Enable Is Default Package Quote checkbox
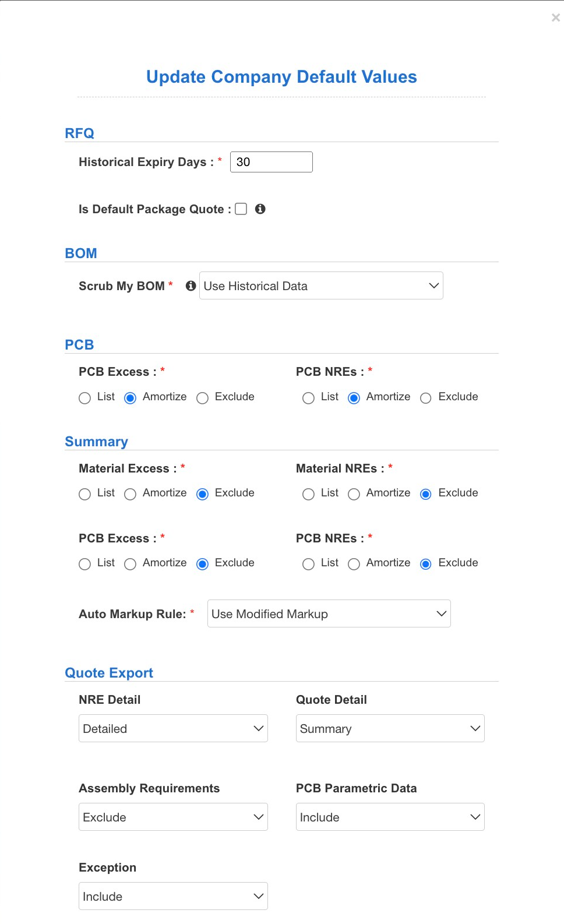564x924 pixels. pos(241,209)
